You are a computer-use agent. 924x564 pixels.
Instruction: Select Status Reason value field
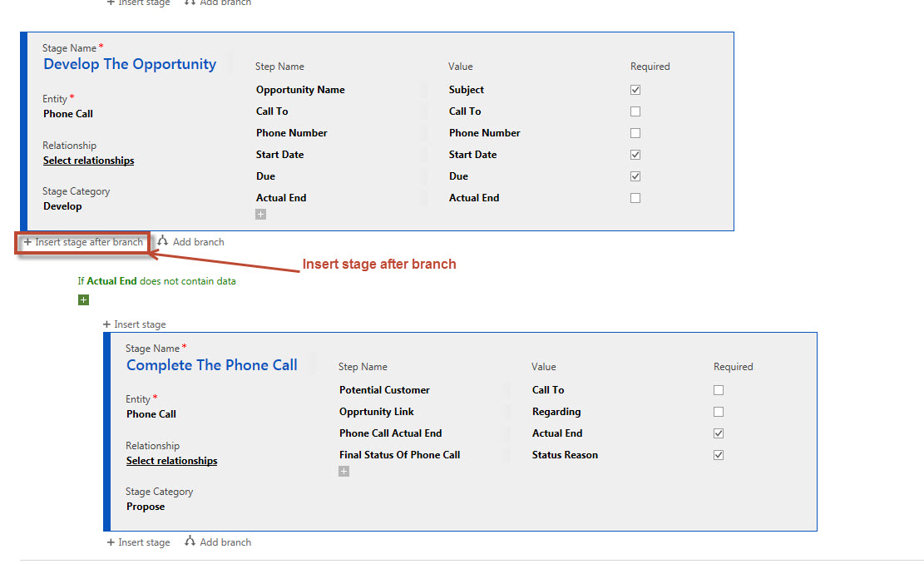pyautogui.click(x=565, y=455)
